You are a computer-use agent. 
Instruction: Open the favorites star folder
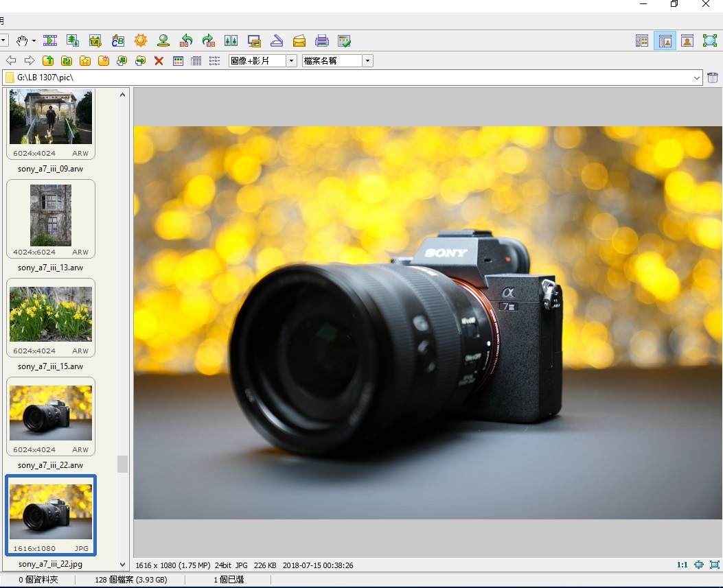click(85, 61)
